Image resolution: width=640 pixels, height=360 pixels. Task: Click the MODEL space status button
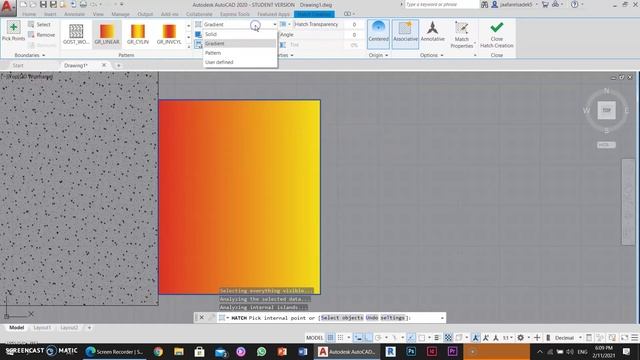pos(314,338)
